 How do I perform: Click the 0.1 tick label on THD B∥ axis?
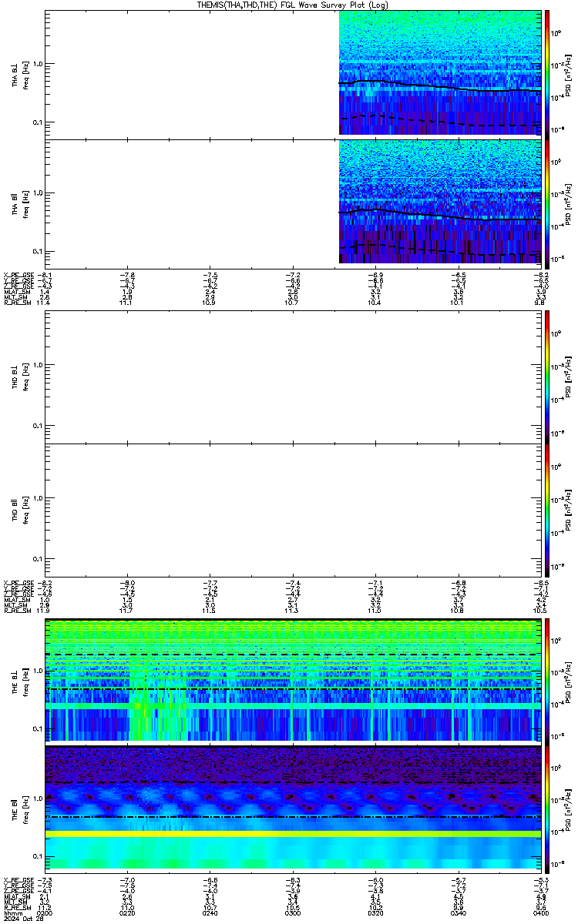pos(37,558)
